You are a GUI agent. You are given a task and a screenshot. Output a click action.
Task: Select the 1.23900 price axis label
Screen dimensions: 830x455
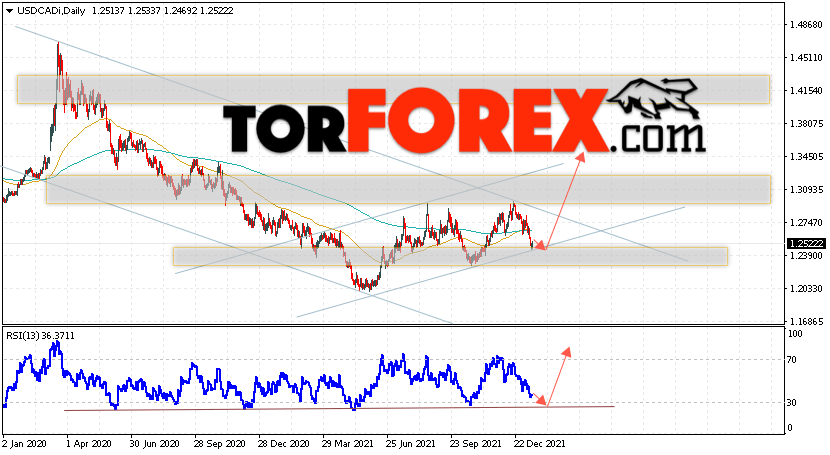(x=806, y=256)
